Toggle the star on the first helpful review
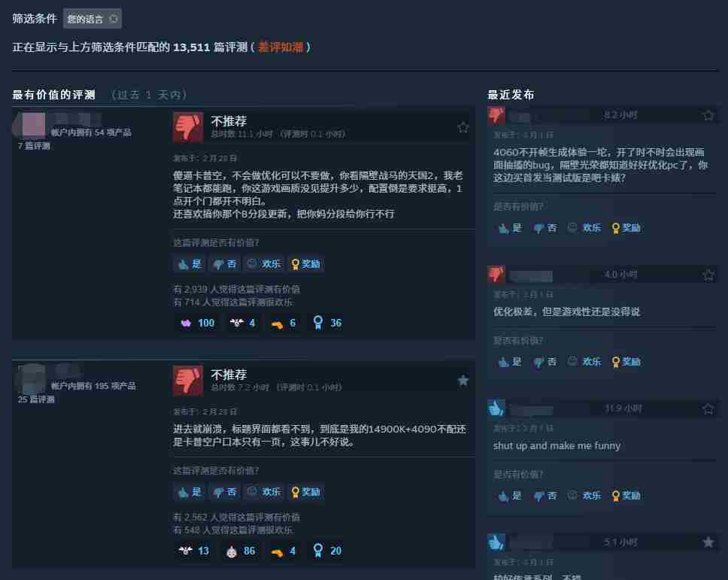Viewport: 728px width, 580px height. coord(463,127)
